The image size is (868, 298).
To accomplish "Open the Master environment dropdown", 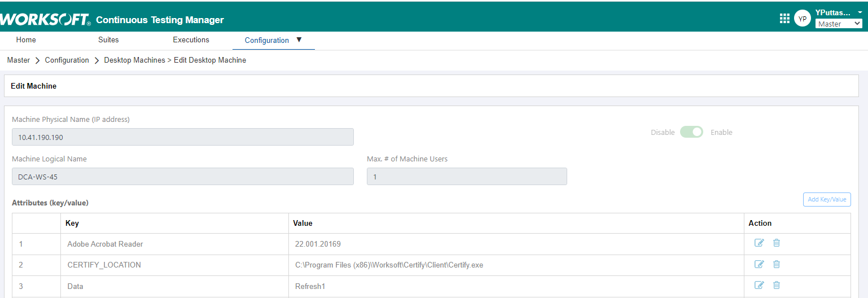I will 839,24.
